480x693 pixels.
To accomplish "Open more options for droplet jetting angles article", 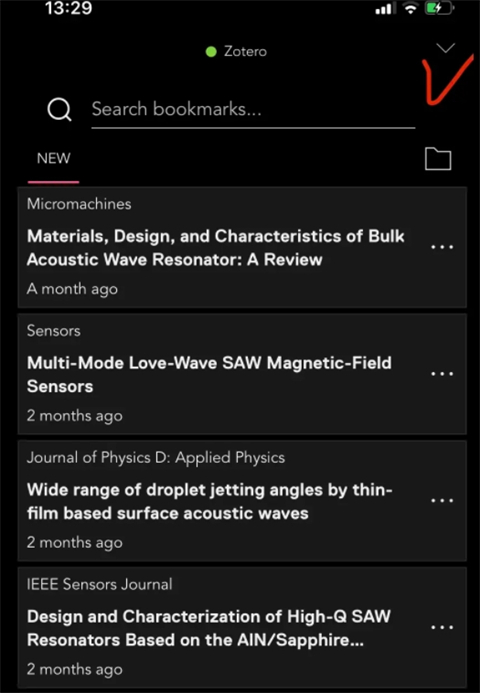I will (442, 501).
